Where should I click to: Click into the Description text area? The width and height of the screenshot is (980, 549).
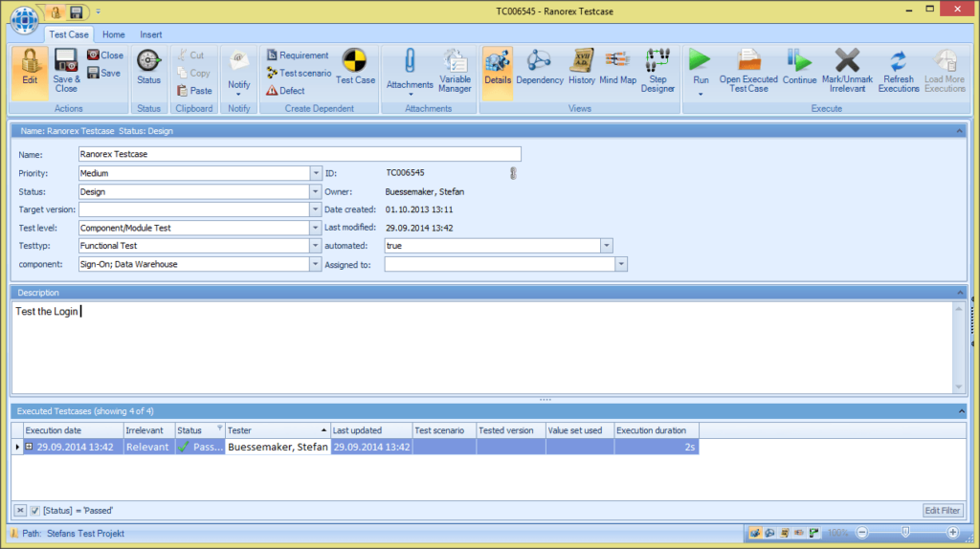[x=482, y=347]
